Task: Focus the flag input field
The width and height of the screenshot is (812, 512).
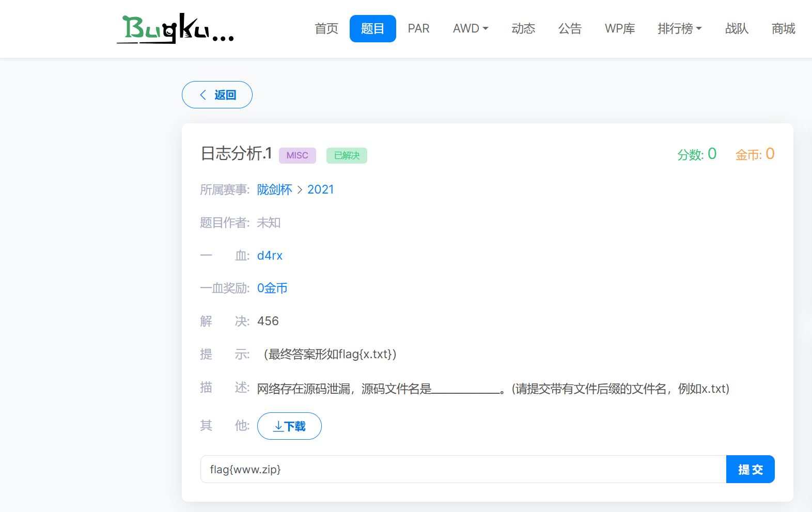Action: pos(463,469)
